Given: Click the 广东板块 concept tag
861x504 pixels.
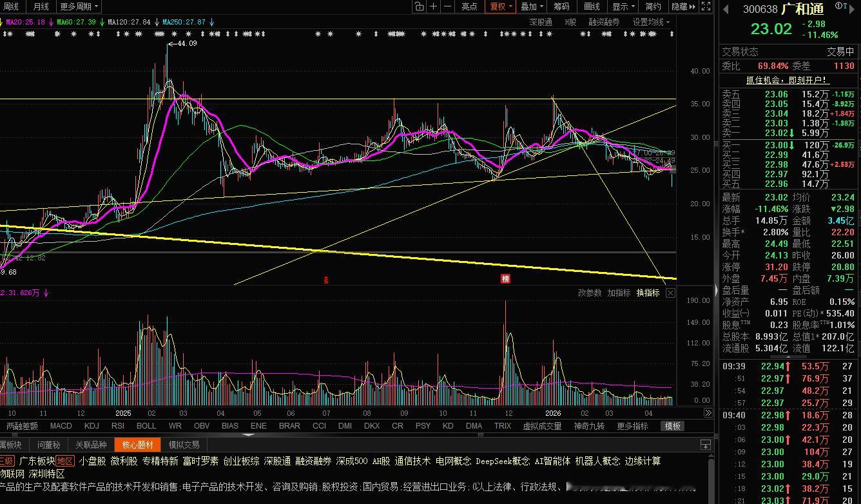Looking at the screenshot, I should click(x=37, y=461).
